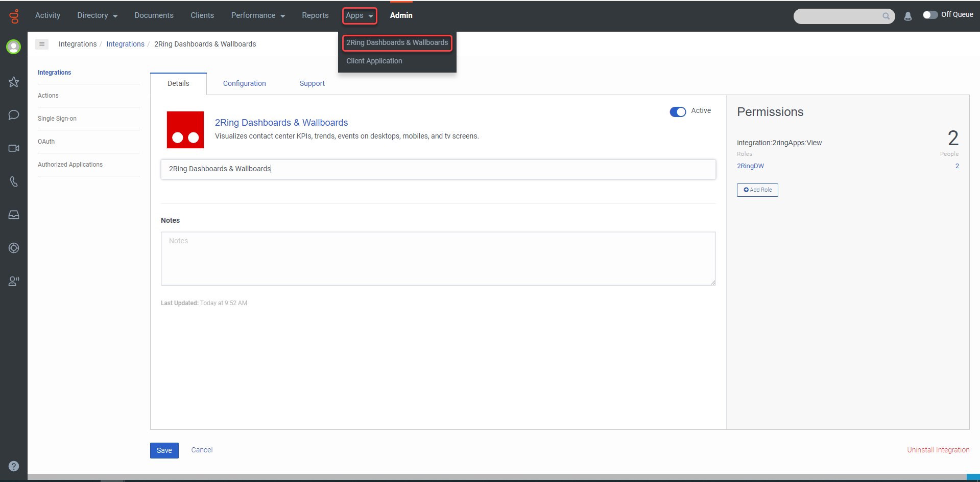The width and height of the screenshot is (980, 482).
Task: Disable the Active integration toggle
Action: 678,112
